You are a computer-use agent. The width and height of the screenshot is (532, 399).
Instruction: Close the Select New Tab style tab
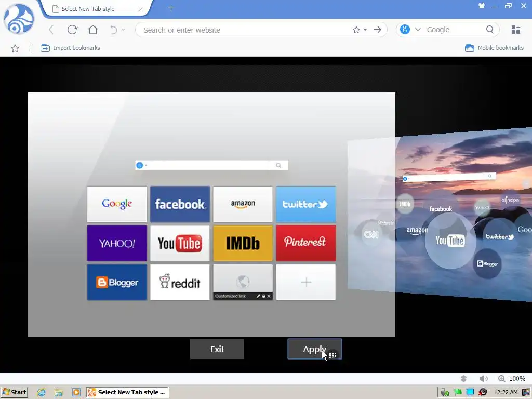click(x=140, y=9)
